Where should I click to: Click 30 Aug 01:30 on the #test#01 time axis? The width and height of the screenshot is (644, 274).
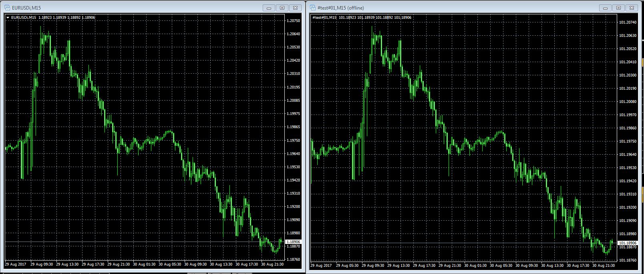pos(475,266)
